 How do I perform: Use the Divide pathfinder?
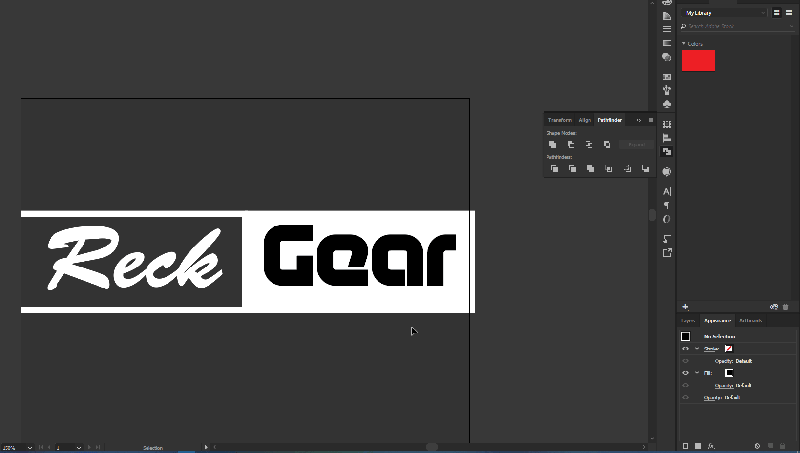point(555,169)
